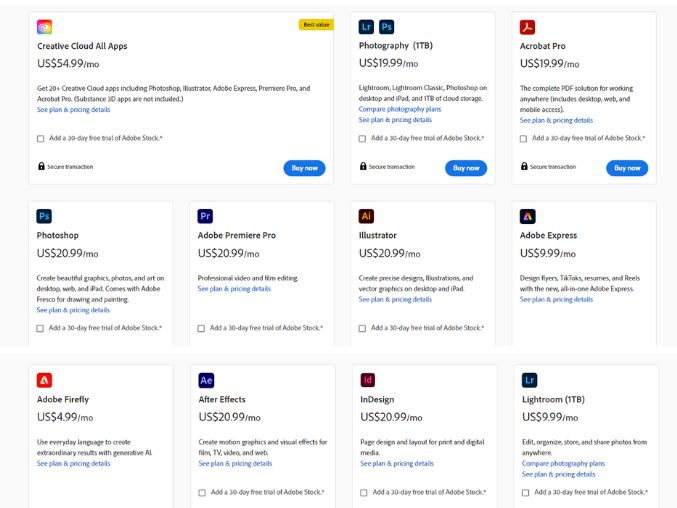This screenshot has width=677, height=508.
Task: Click the Adobe Premiere Pro title
Action: [237, 235]
